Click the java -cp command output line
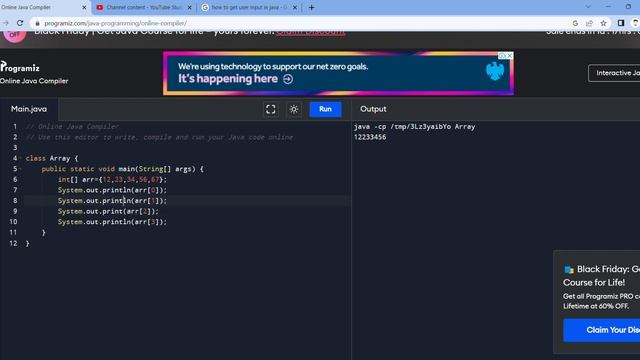Image resolution: width=640 pixels, height=360 pixels. [x=414, y=127]
